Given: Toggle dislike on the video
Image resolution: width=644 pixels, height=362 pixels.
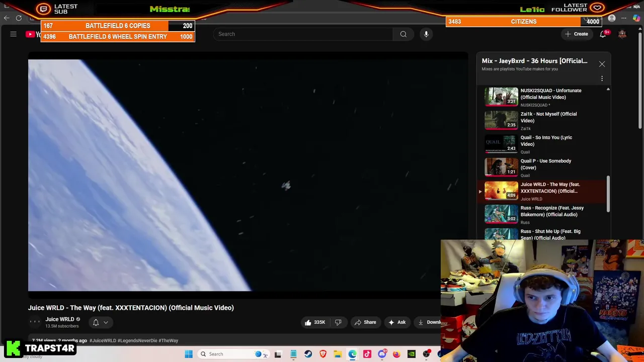Looking at the screenshot, I should coord(338,322).
